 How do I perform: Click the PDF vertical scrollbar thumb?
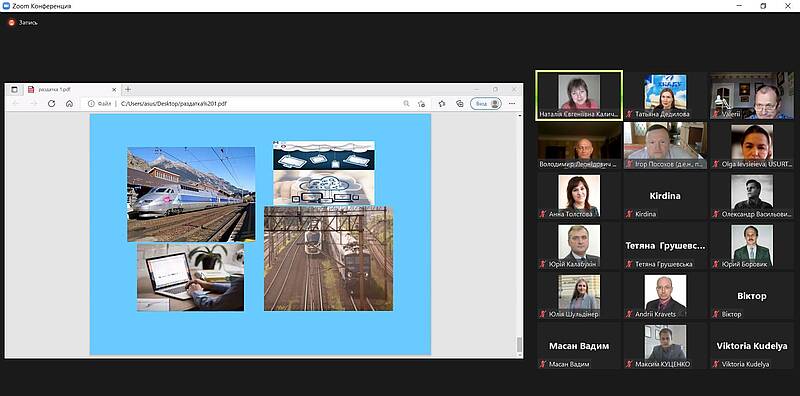519,345
